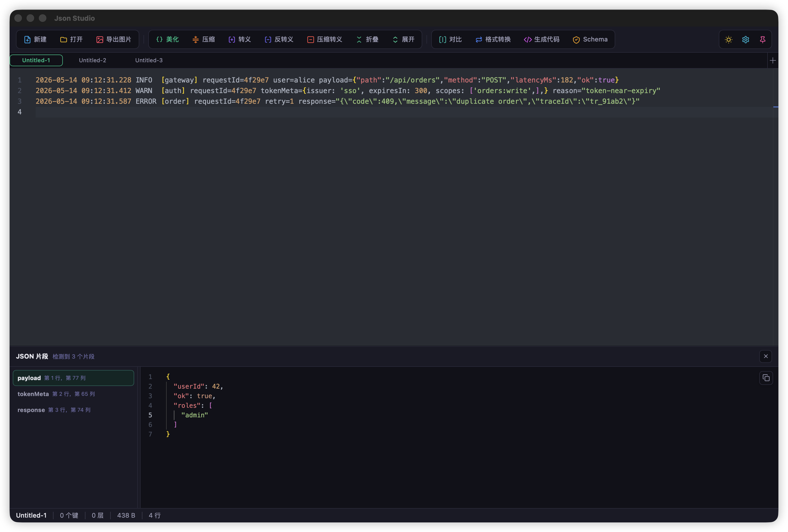This screenshot has width=788, height=532.
Task: Click 'token-near-expiry' reason text
Action: 621,91
